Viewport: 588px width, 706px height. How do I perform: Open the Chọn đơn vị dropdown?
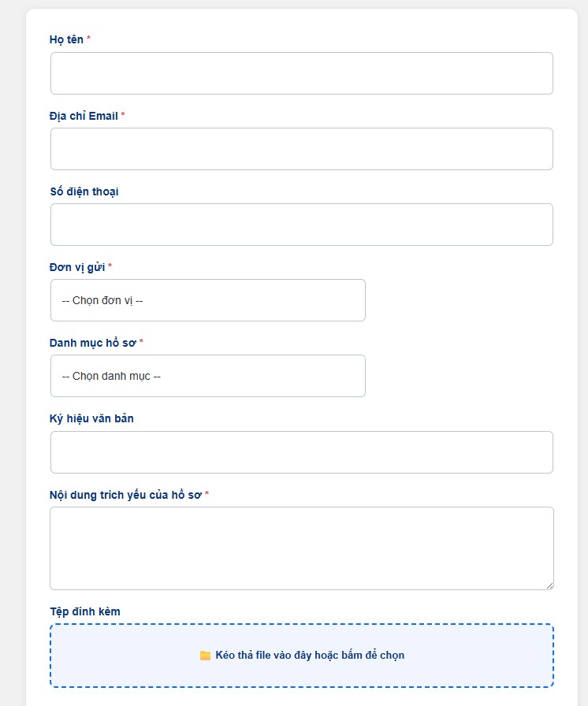(x=207, y=300)
